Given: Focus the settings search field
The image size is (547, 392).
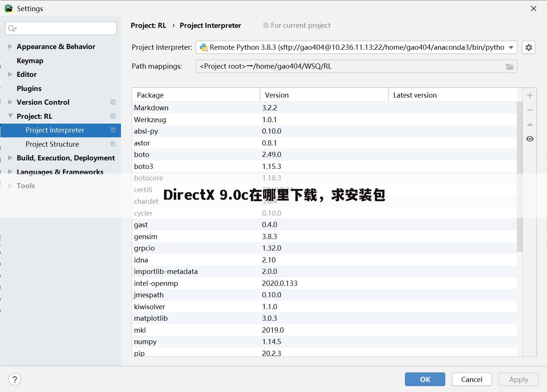Looking at the screenshot, I should click(x=60, y=29).
